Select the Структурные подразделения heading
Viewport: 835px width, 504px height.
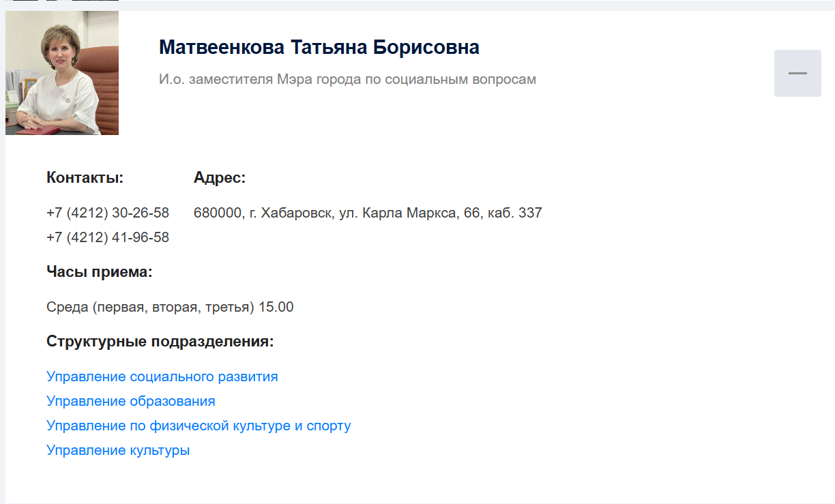[x=160, y=341]
